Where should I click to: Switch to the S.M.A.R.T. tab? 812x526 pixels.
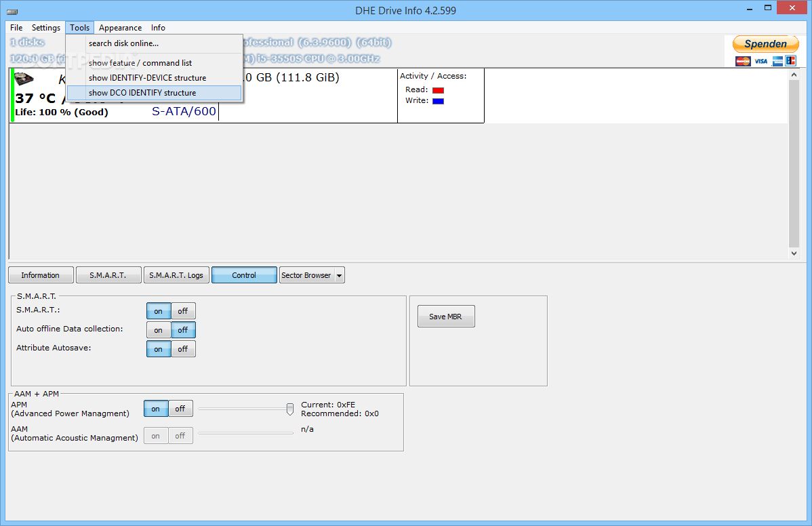[x=108, y=275]
